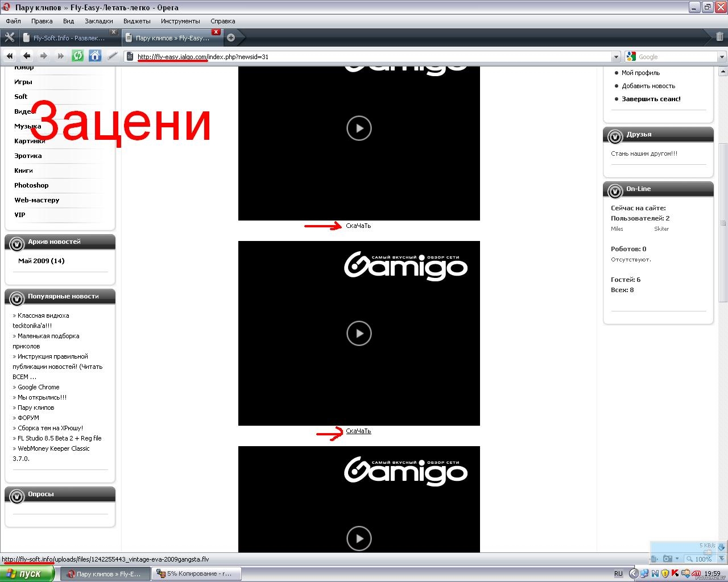Open the Май 2009 (14) archive

click(42, 261)
